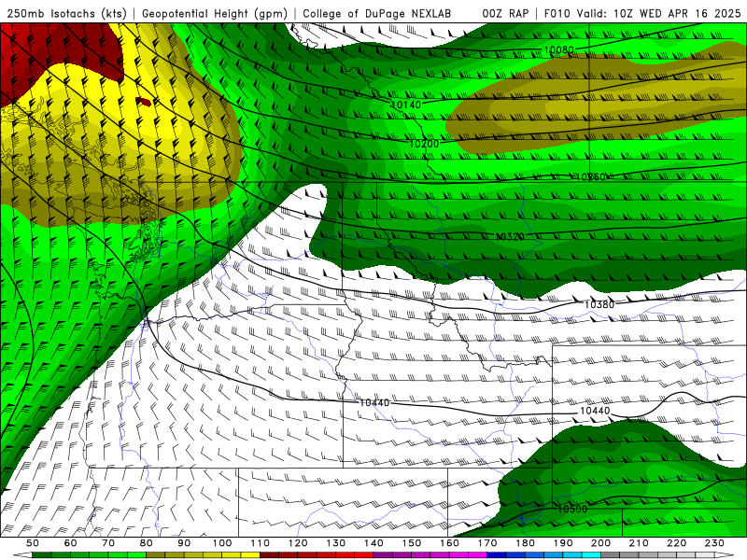Click the "00Z RAP" model run label
The image size is (747, 560).
coord(505,13)
